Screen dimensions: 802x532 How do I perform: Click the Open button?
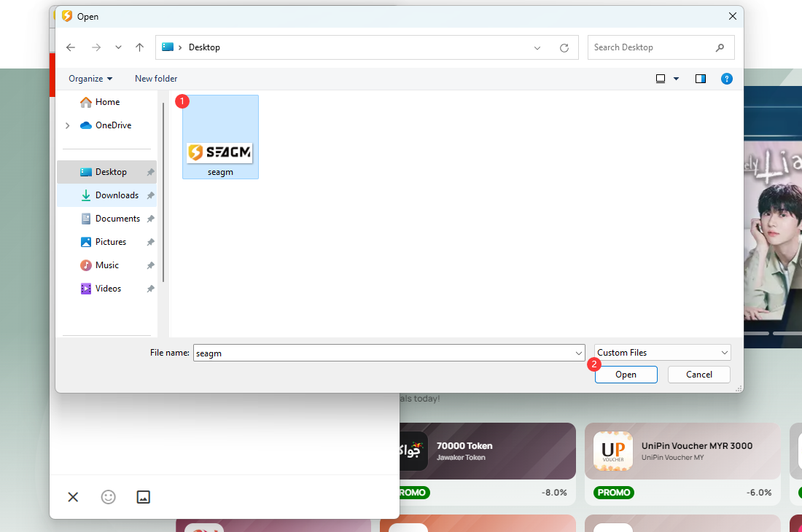click(626, 375)
